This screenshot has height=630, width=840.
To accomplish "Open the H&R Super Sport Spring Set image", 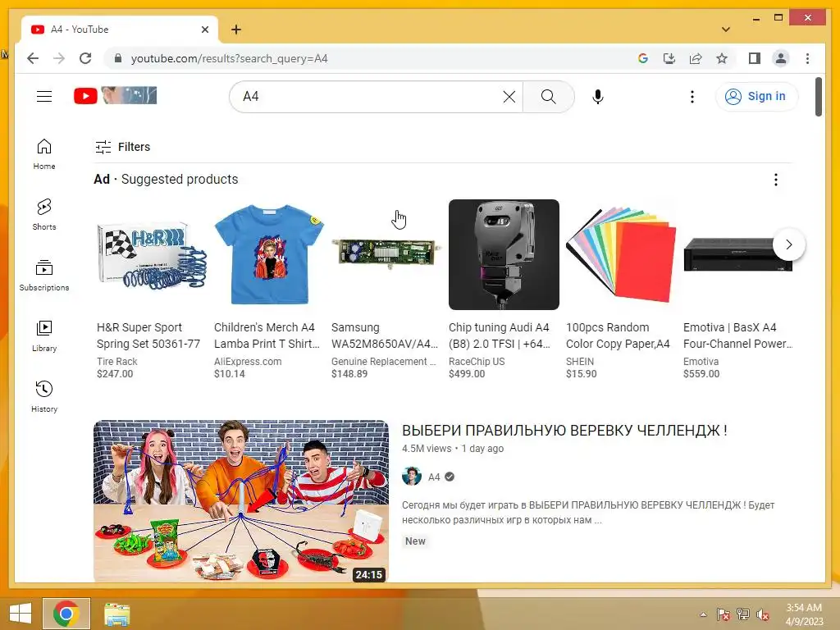I will click(x=152, y=254).
